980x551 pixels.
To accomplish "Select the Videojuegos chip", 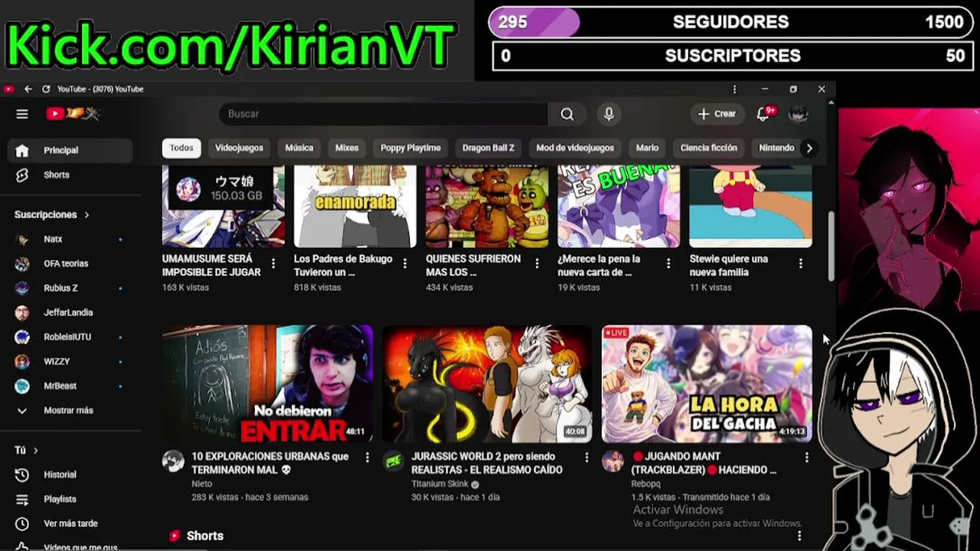I will [239, 148].
